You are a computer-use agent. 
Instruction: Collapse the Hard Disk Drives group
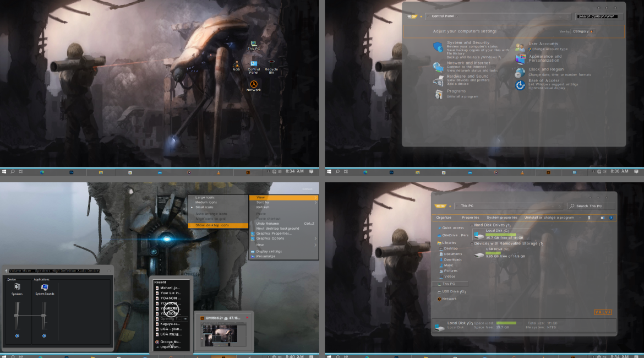point(472,225)
